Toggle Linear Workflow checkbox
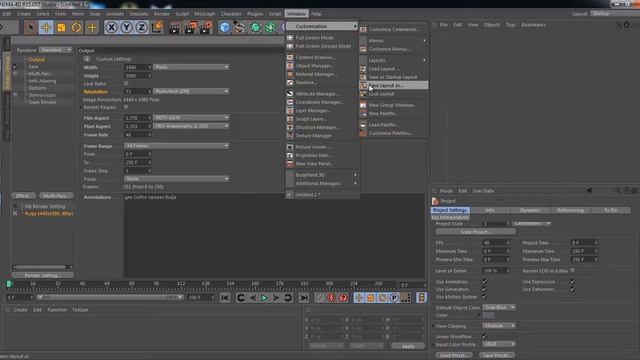 coord(484,336)
